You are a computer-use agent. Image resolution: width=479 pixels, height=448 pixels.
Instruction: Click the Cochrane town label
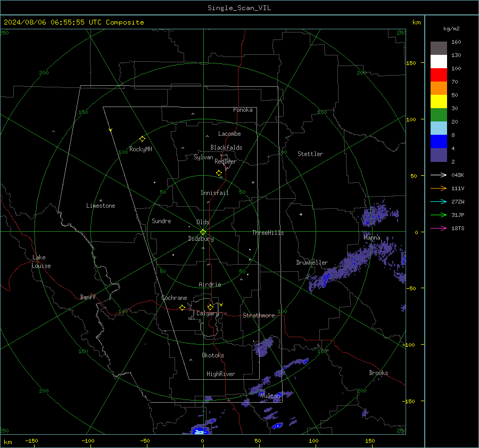[174, 298]
